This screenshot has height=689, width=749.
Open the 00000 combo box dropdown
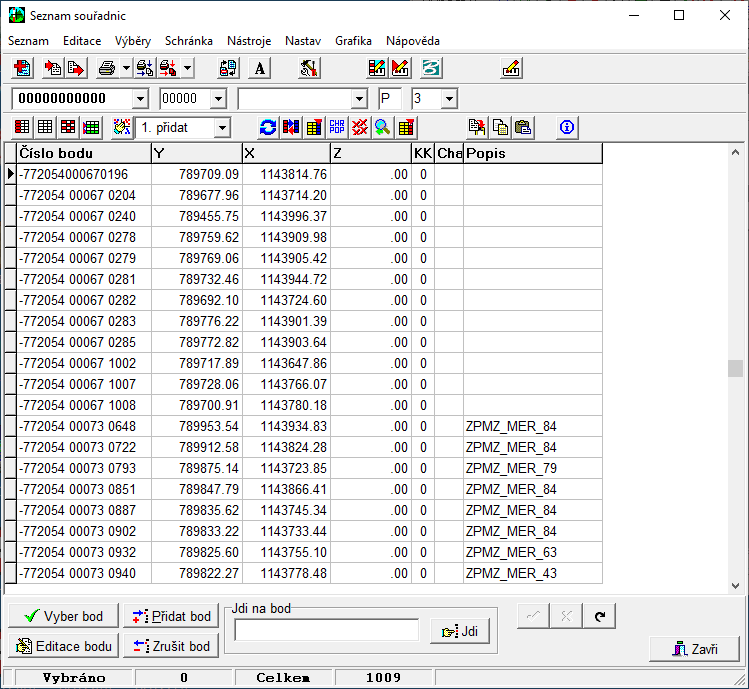218,99
